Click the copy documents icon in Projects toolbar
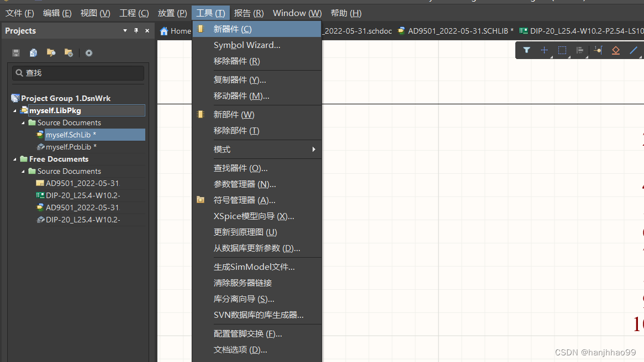 [x=33, y=53]
